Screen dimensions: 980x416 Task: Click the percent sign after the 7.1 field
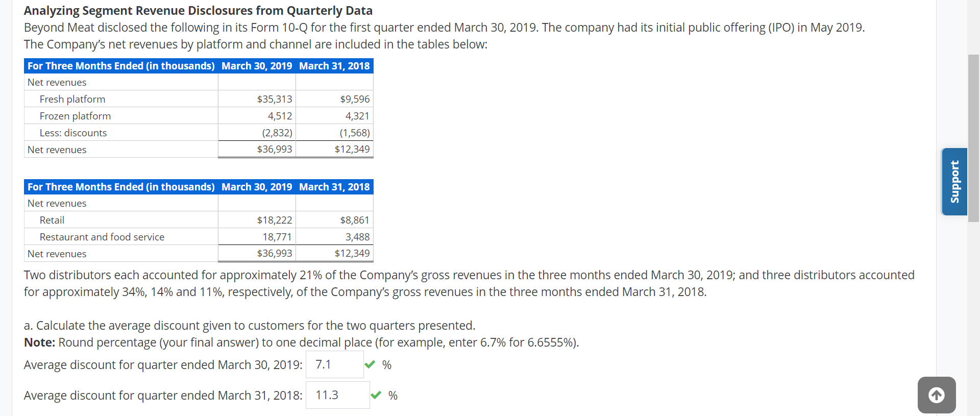387,365
